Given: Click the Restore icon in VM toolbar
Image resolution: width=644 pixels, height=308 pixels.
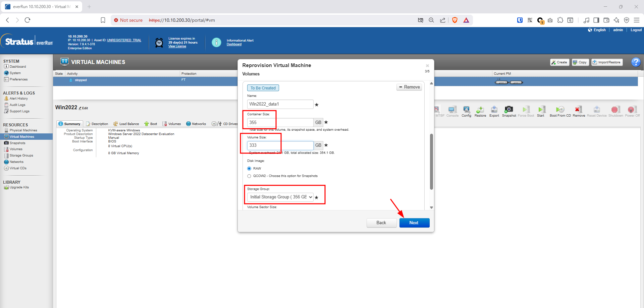Looking at the screenshot, I should (x=480, y=110).
